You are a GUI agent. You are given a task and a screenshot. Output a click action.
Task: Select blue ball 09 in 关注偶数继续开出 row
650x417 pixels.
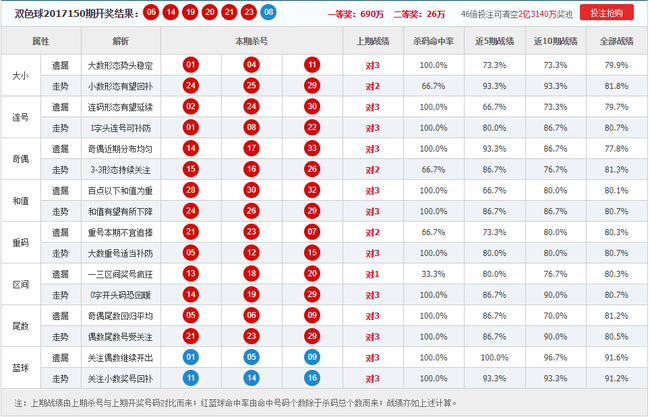[312, 357]
